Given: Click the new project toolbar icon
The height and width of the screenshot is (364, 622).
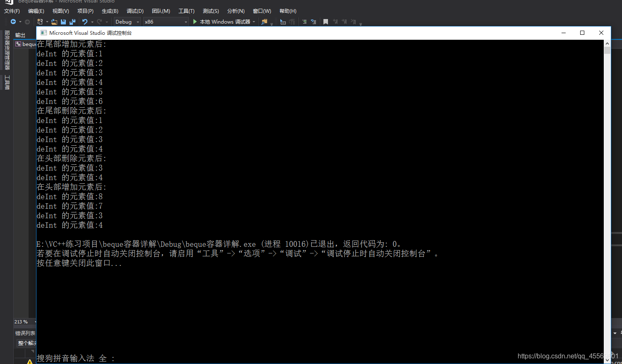Looking at the screenshot, I should (40, 22).
